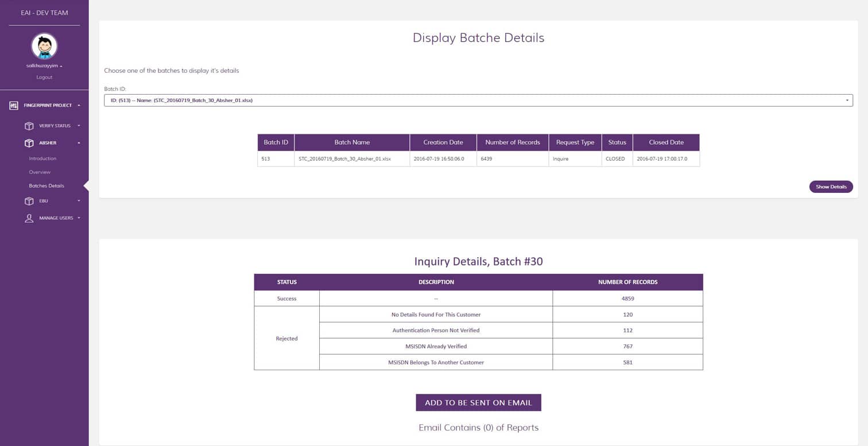Expand the Verify Status submenu

point(79,126)
